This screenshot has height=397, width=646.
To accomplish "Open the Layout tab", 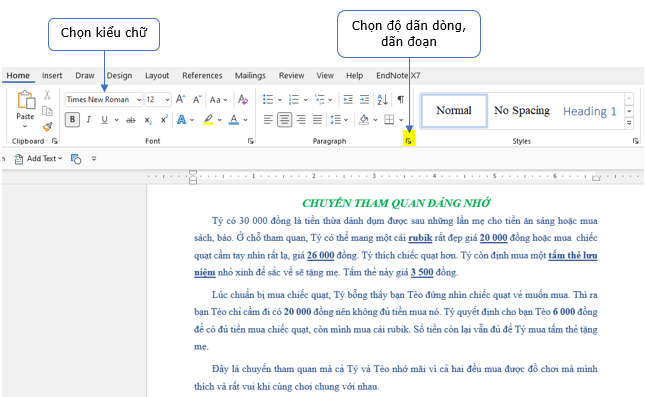I will coord(157,75).
